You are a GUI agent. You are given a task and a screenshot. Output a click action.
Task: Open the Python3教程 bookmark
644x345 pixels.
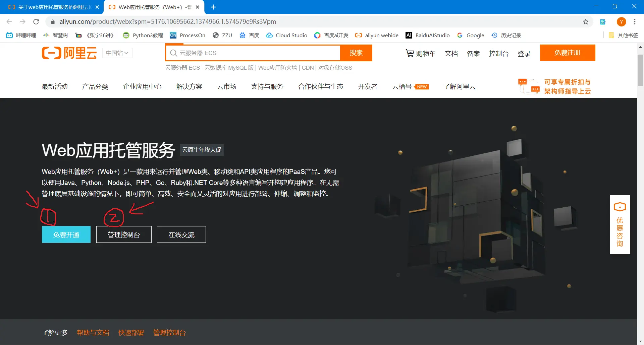(143, 35)
